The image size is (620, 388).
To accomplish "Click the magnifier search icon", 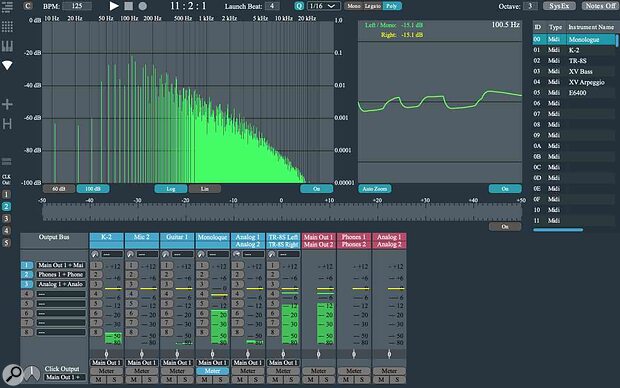I will coord(13,374).
